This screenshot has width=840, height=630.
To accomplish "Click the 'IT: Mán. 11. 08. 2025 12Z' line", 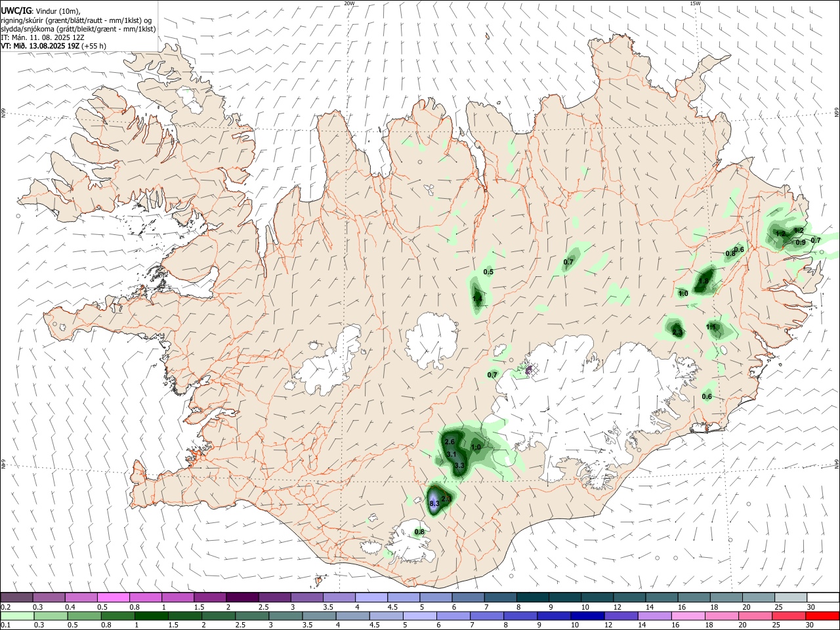I will coord(43,37).
